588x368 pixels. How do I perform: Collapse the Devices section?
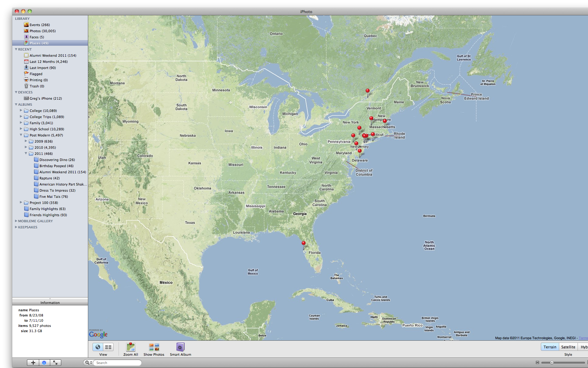click(x=16, y=92)
